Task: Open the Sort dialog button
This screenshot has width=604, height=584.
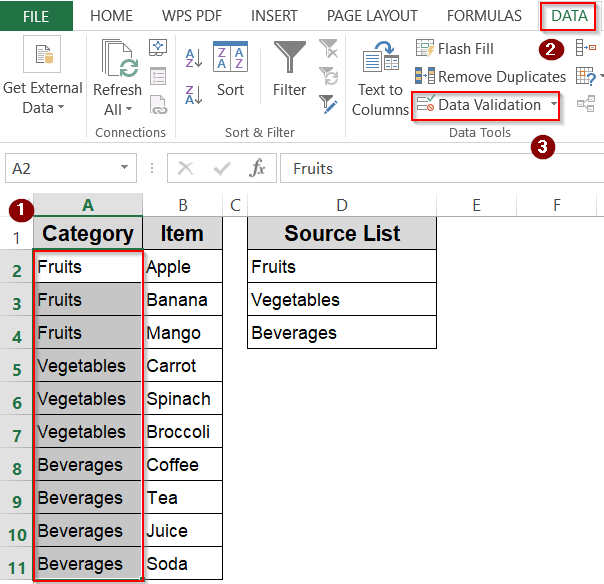Action: click(230, 70)
